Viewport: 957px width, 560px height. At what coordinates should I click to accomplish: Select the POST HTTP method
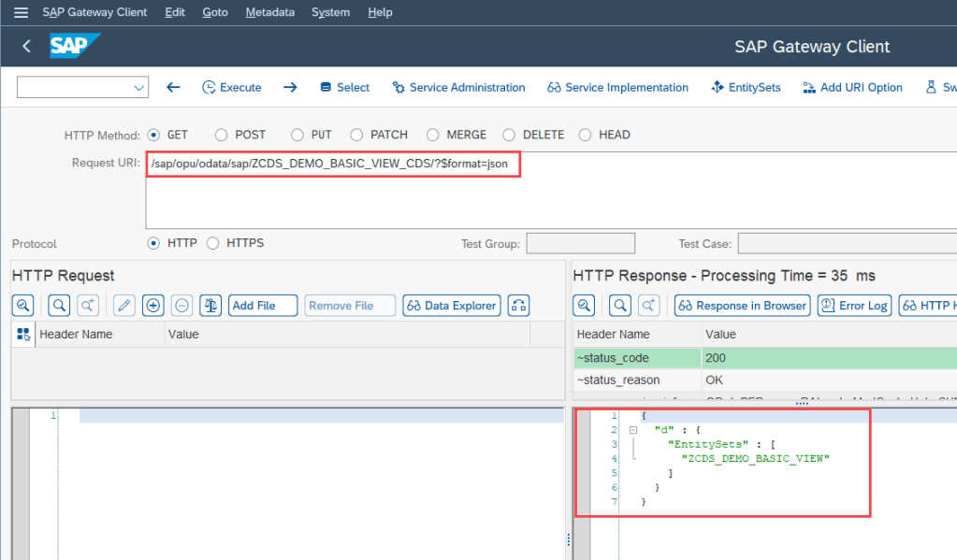click(x=222, y=135)
